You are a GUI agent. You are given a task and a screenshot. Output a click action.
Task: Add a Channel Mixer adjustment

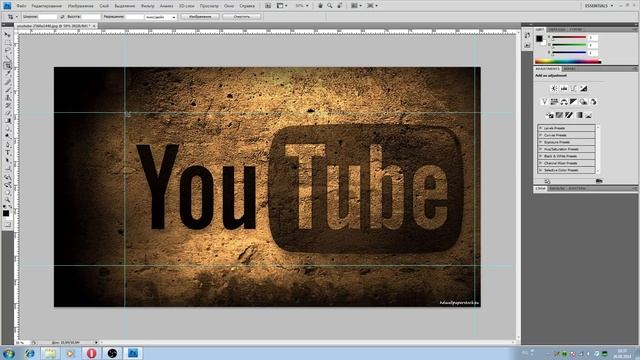(x=593, y=102)
